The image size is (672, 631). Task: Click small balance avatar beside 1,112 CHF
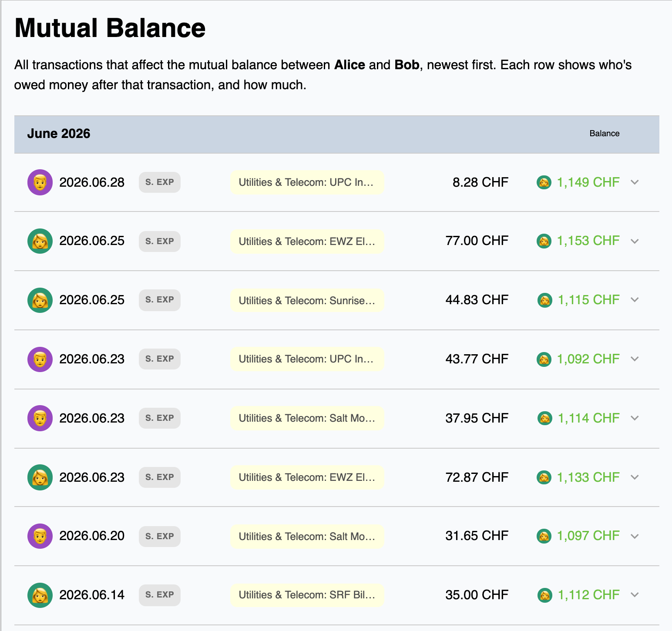coord(545,595)
